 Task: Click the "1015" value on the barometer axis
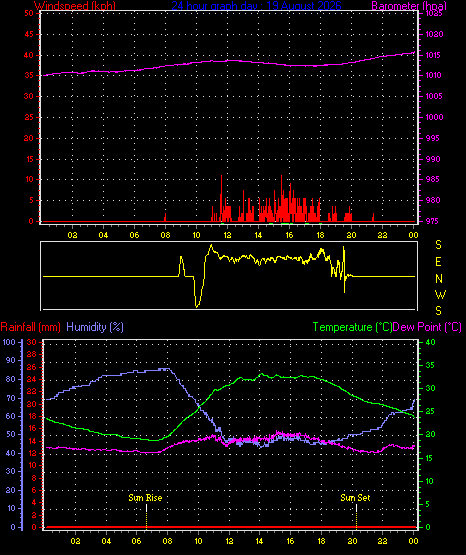[433, 55]
